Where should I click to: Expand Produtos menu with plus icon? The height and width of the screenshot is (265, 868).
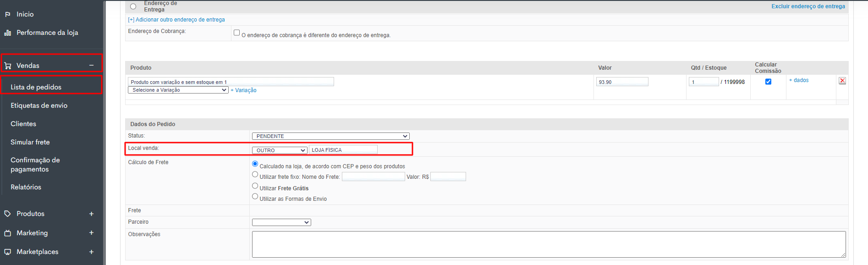click(91, 214)
